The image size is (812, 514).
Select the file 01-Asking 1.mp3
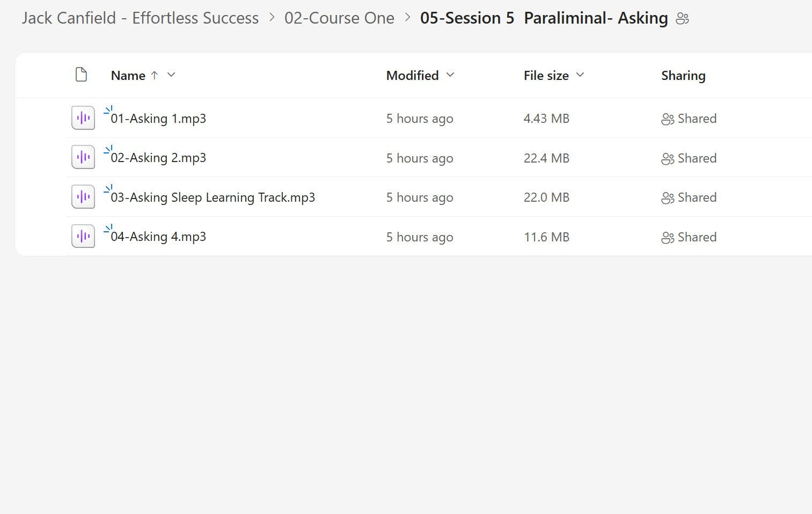tap(159, 119)
